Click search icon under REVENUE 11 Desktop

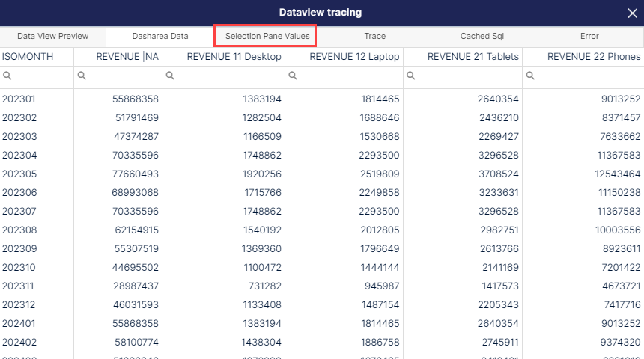click(x=170, y=76)
